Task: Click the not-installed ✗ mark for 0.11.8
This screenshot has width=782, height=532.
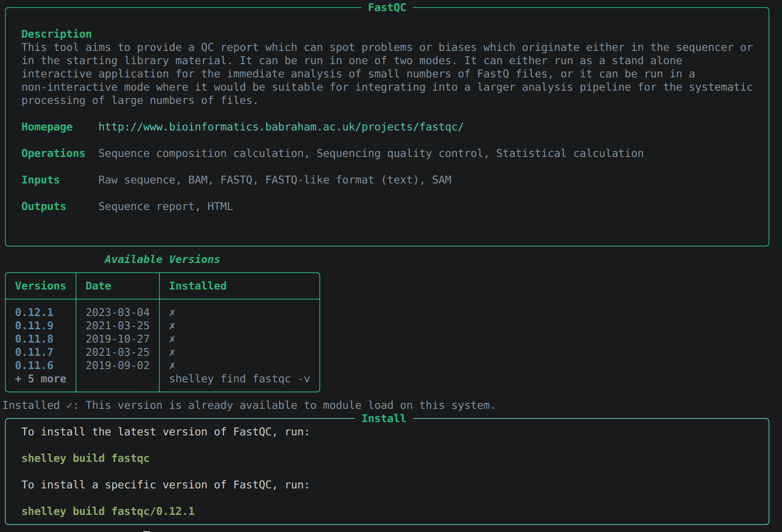Action: [x=172, y=340]
